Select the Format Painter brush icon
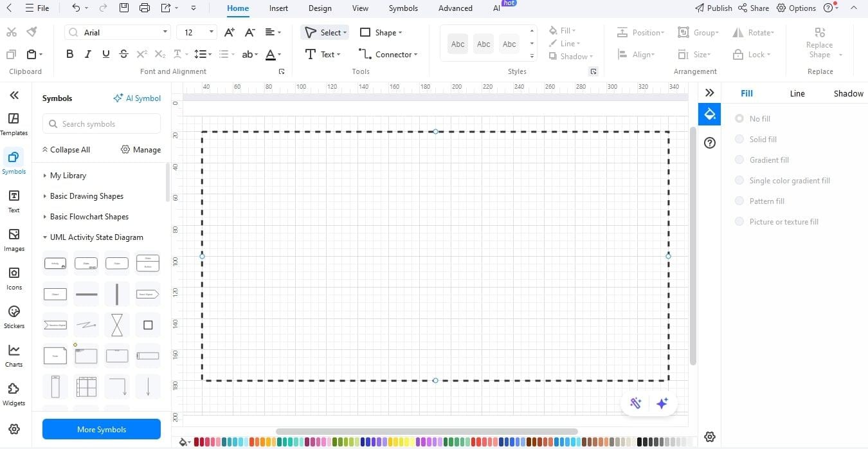 [x=32, y=32]
